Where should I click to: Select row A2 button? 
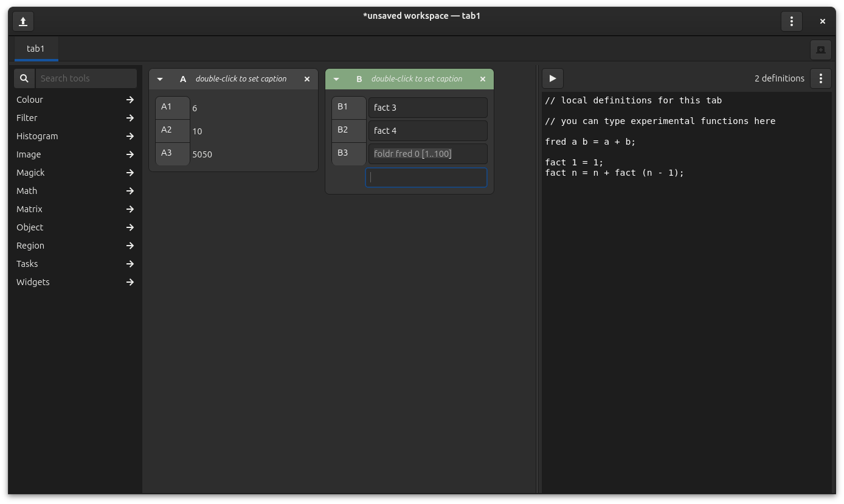[x=173, y=131]
